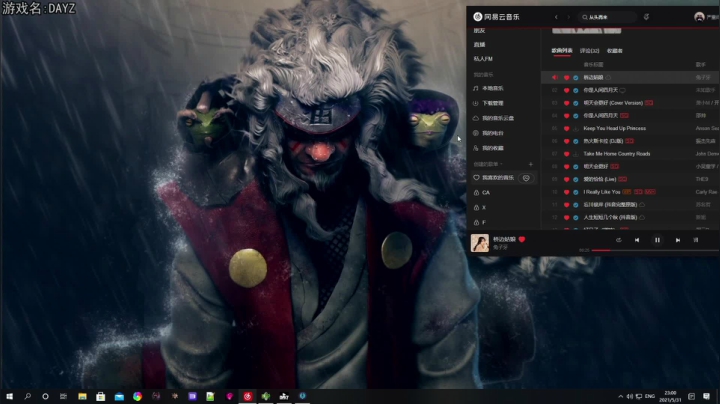Open 直播 in the sidebar
The image size is (720, 404).
[479, 45]
